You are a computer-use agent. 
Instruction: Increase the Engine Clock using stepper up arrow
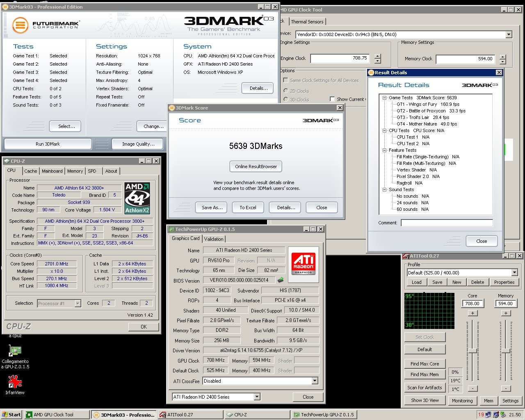tap(377, 56)
